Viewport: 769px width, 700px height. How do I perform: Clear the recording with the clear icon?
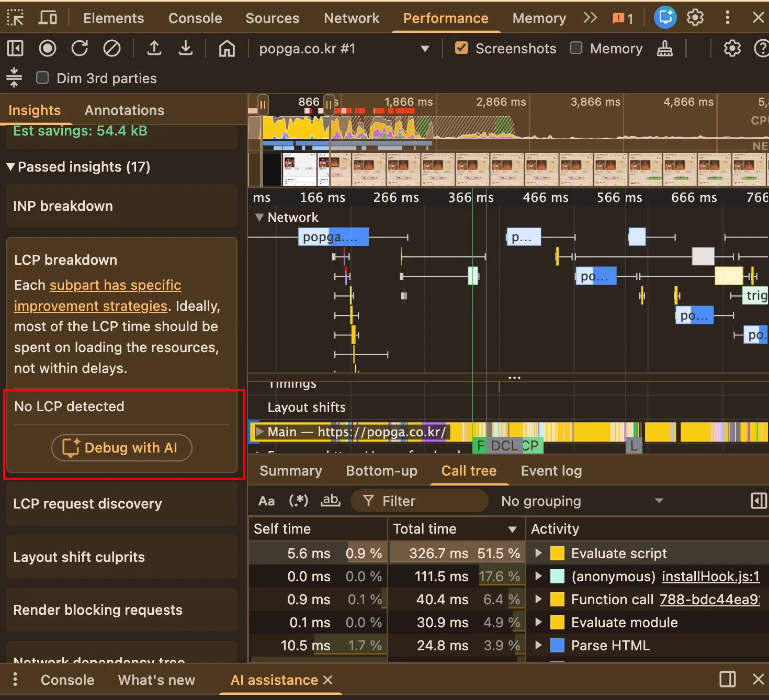[x=111, y=49]
